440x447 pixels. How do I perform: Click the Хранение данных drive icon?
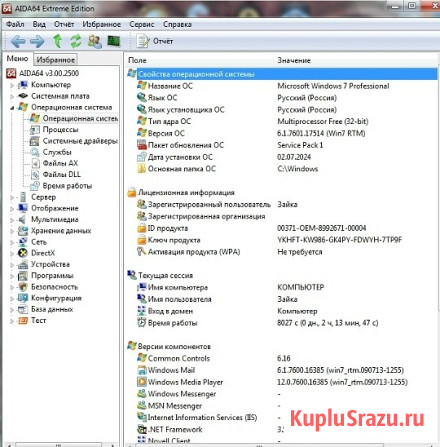(23, 231)
